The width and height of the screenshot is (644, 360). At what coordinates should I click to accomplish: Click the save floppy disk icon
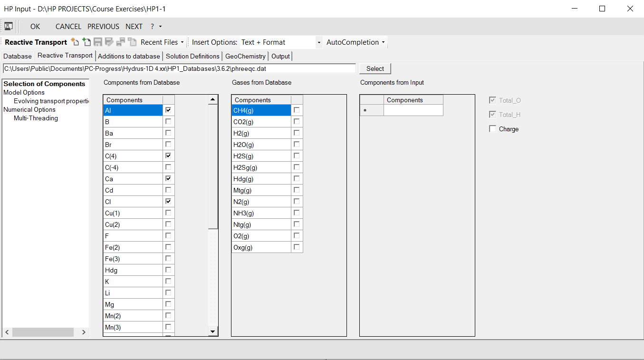coord(98,42)
